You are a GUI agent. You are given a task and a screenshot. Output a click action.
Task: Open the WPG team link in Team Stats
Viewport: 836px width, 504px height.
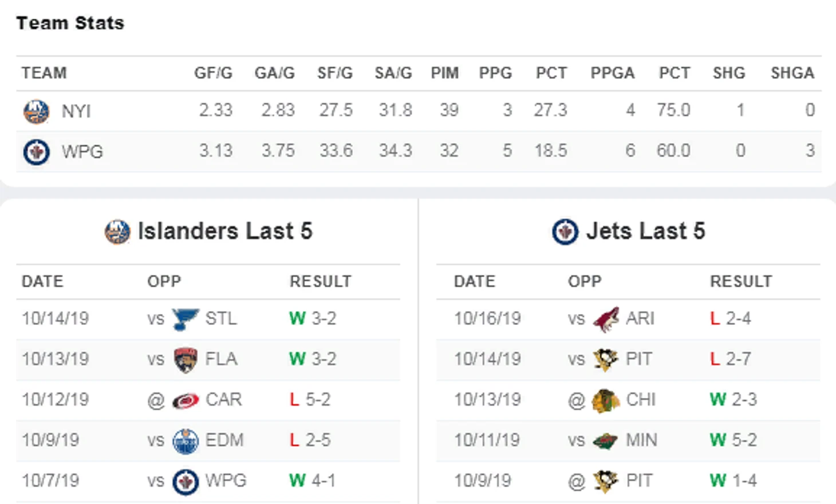pyautogui.click(x=82, y=152)
